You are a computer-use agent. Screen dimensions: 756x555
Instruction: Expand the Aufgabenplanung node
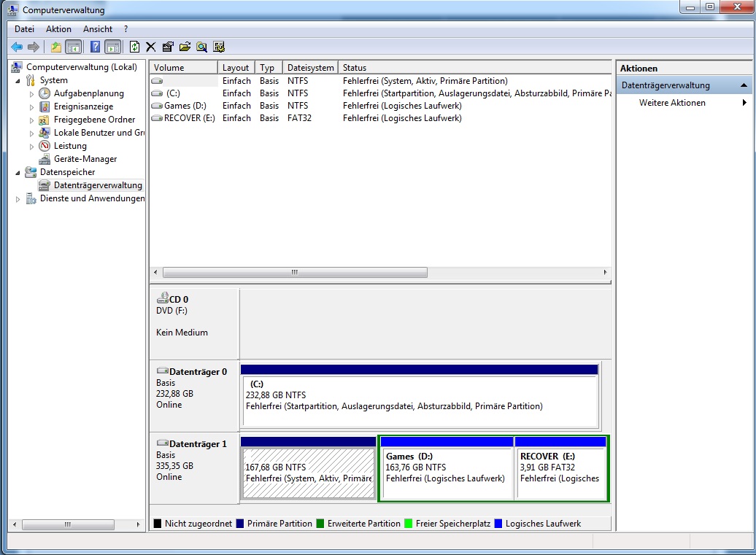click(32, 94)
